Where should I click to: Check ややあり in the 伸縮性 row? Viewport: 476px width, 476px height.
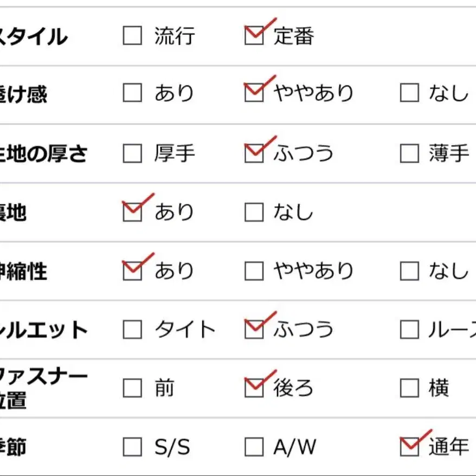tap(254, 271)
